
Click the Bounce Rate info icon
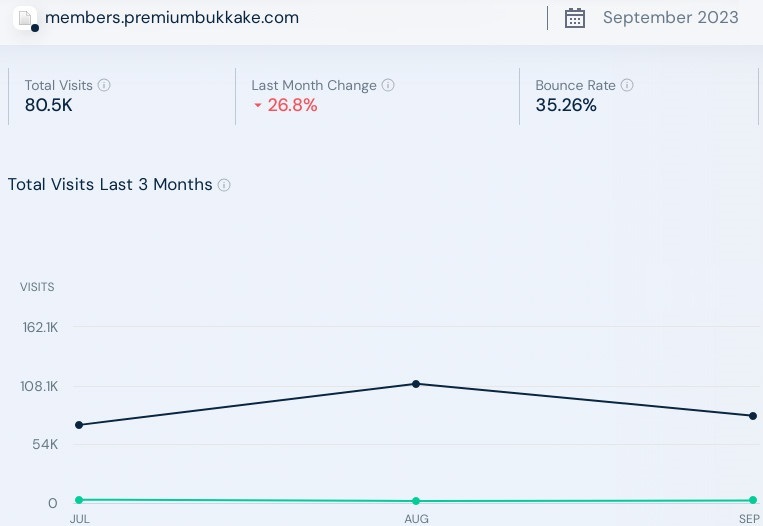pos(626,86)
